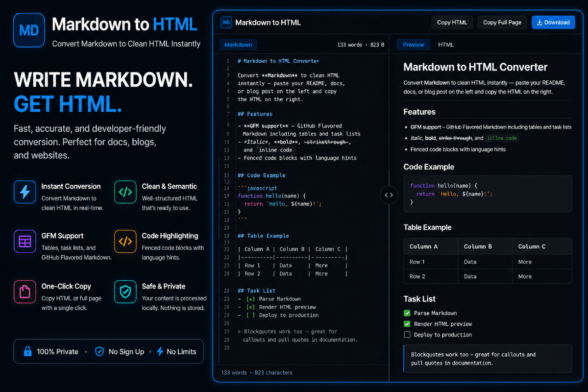Click the editor line '## Task List'
Screen dimensions: 588x392
click(256, 291)
